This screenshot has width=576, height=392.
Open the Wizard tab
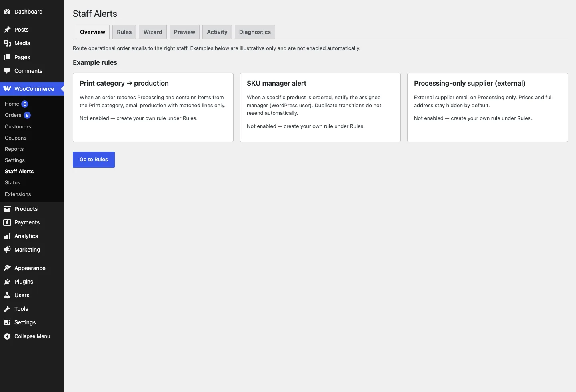click(x=153, y=32)
